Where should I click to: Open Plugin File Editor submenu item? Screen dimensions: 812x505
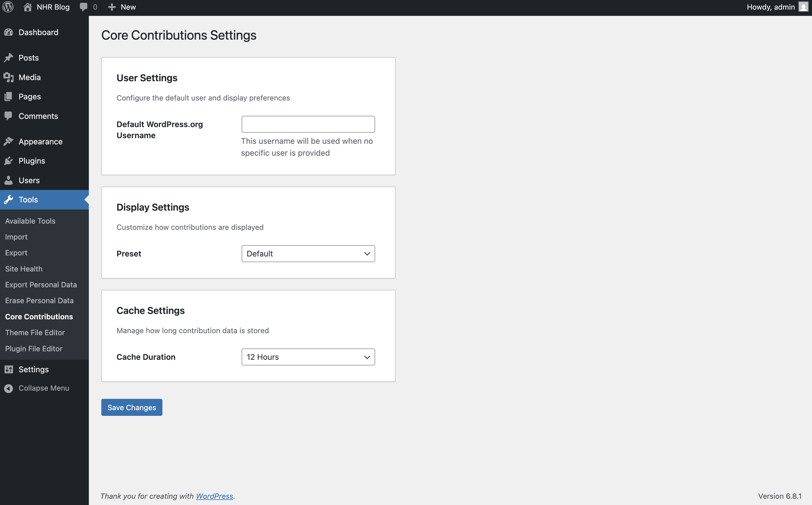[34, 349]
